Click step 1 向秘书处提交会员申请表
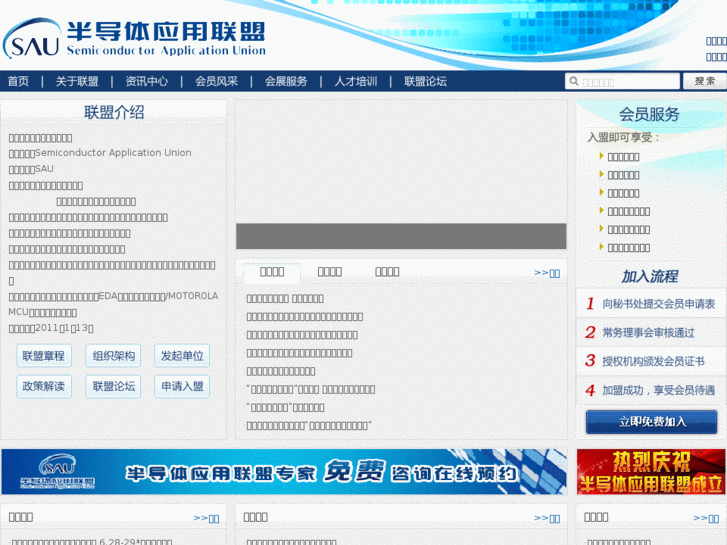Viewport: 727px width, 545px height. (651, 304)
